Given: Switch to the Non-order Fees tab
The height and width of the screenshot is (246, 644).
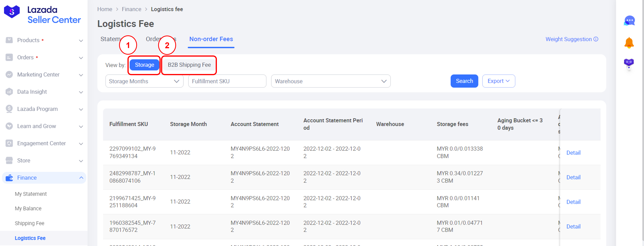Looking at the screenshot, I should point(211,39).
